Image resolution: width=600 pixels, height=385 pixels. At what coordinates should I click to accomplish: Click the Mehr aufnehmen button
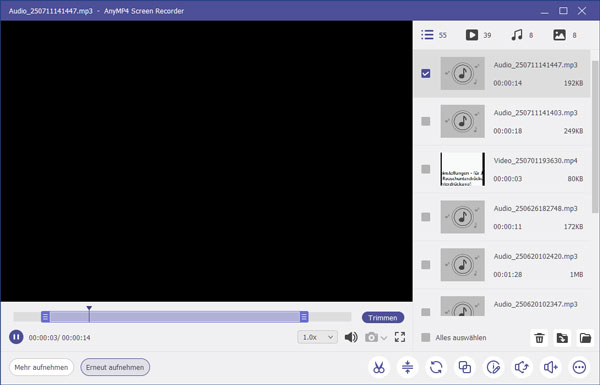coord(41,367)
